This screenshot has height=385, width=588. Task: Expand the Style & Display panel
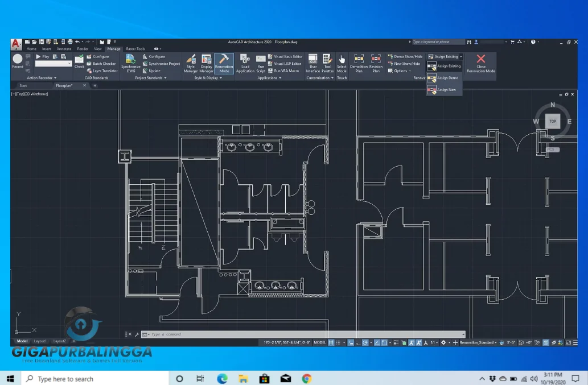pos(208,78)
